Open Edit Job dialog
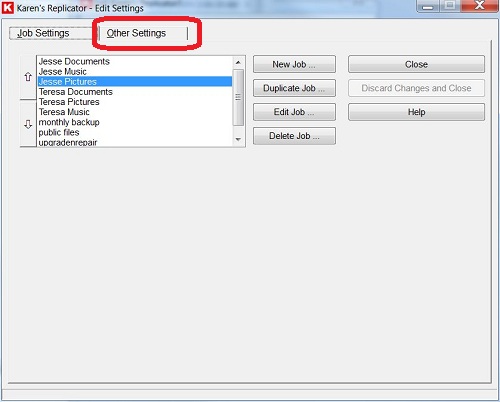The height and width of the screenshot is (402, 500). pos(294,112)
